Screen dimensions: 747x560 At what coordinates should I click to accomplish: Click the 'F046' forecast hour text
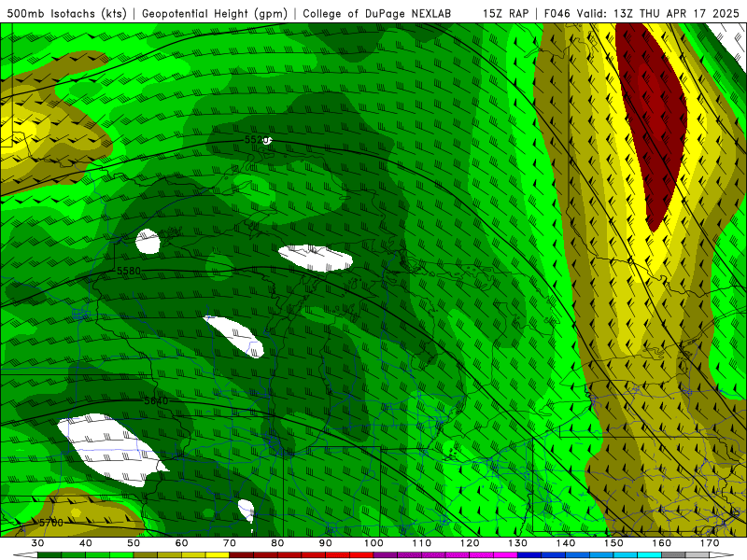pos(557,14)
